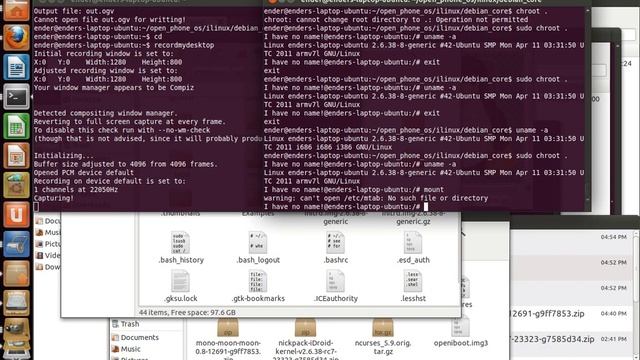The image size is (640, 360).
Task: Open the Videos bookmark in front file manager
Action: tap(48, 256)
